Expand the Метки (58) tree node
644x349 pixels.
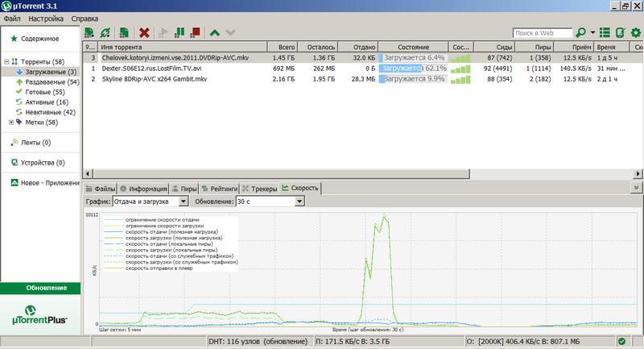pyautogui.click(x=11, y=122)
